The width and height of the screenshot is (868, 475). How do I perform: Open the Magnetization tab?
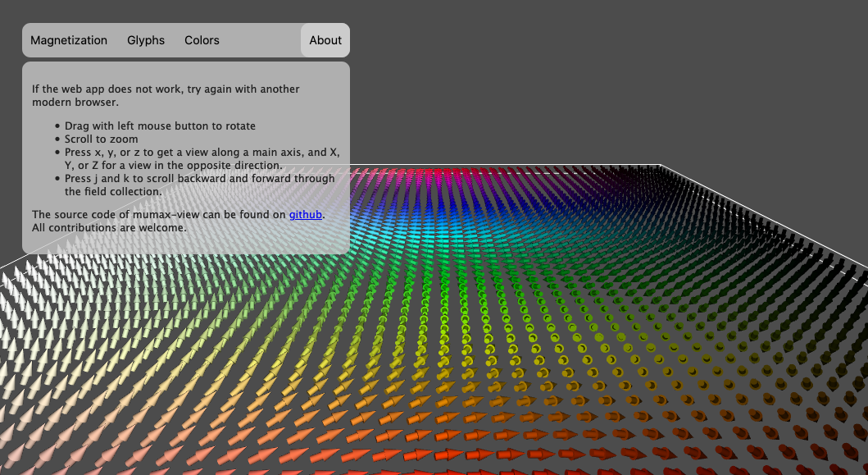pyautogui.click(x=69, y=40)
